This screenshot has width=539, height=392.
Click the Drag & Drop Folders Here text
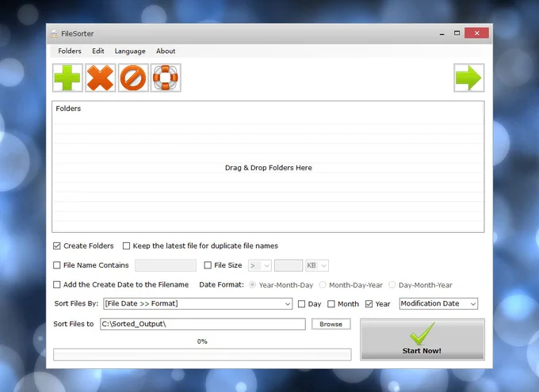tap(269, 168)
